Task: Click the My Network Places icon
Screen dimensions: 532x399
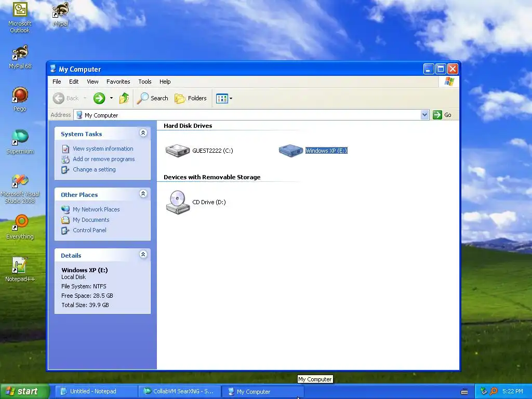Action: coord(65,209)
